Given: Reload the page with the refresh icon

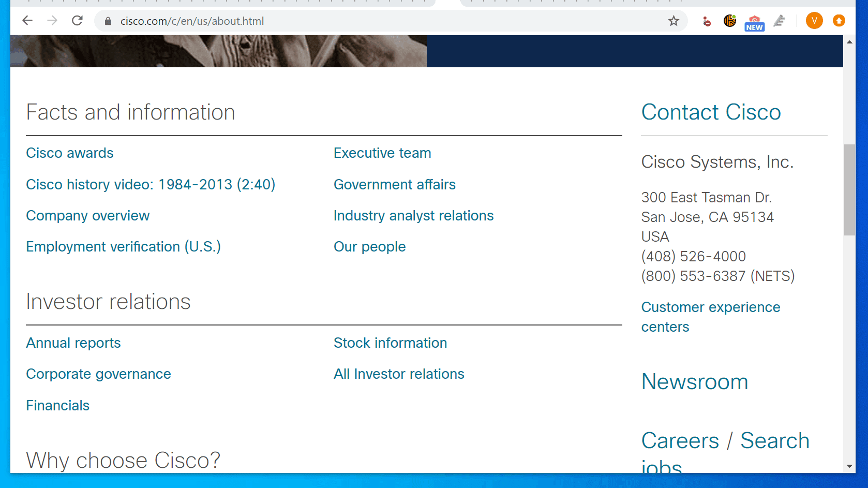Looking at the screenshot, I should [x=77, y=21].
